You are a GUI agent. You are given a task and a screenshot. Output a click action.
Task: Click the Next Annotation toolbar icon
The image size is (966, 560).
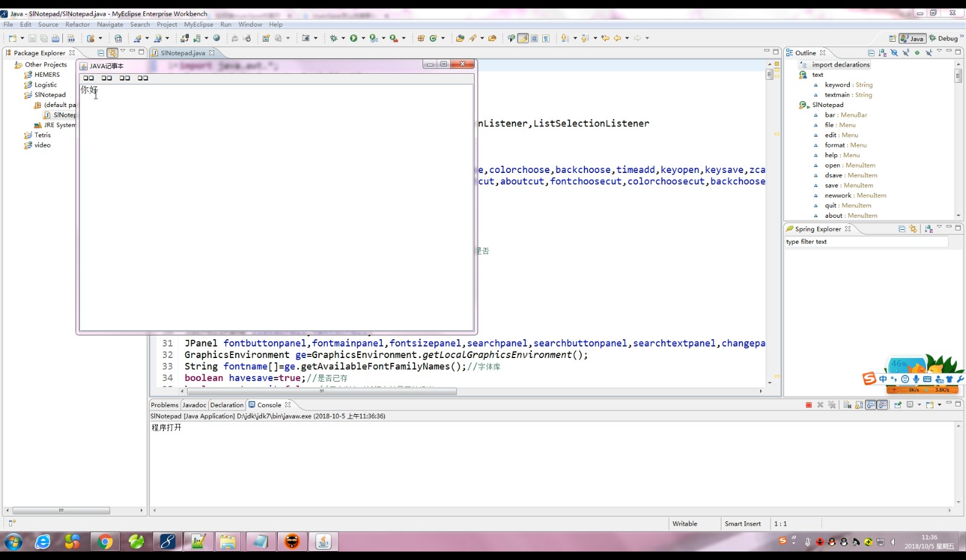tap(565, 38)
